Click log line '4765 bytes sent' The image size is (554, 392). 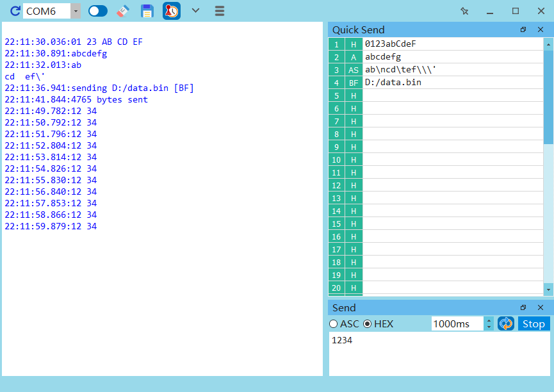[x=110, y=100]
